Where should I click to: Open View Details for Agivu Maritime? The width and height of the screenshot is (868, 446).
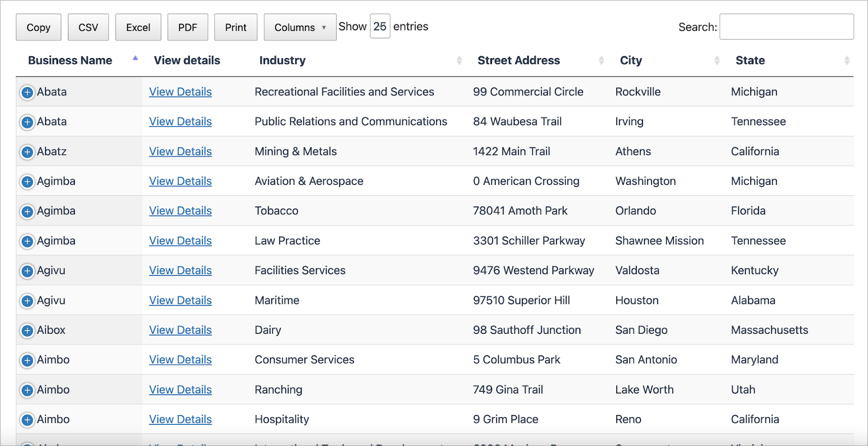click(x=181, y=300)
